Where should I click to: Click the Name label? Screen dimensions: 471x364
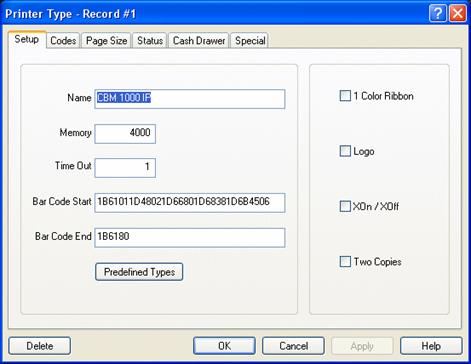79,98
